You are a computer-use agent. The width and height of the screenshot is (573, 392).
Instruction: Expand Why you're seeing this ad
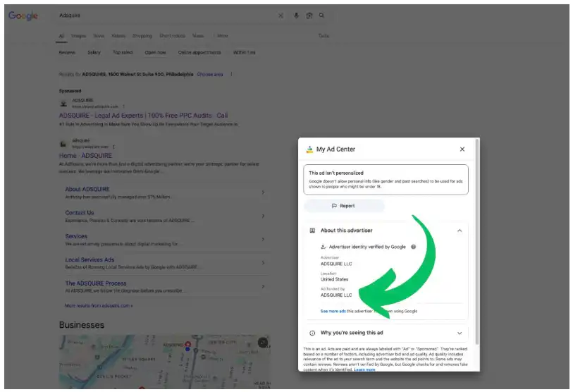(x=460, y=333)
